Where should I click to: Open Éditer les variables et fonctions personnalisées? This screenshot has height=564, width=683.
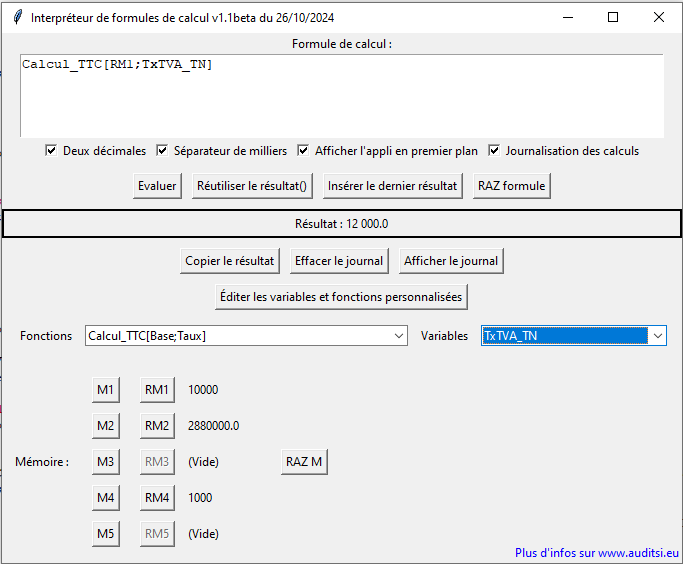(x=341, y=297)
